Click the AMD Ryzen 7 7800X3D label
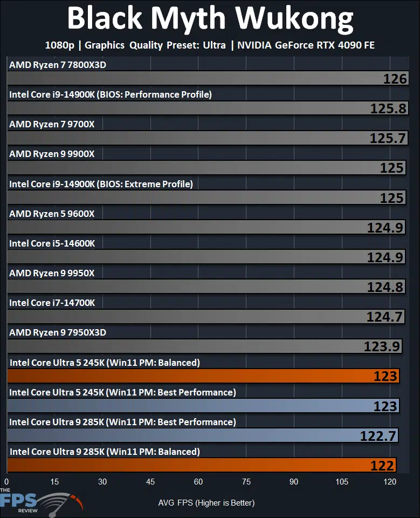Viewport: 420px width, 518px height. point(58,65)
